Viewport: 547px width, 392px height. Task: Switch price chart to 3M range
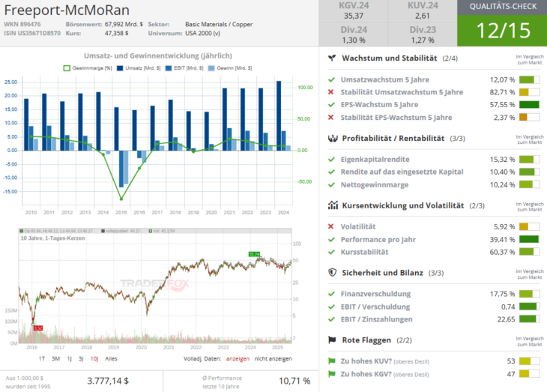(x=55, y=358)
